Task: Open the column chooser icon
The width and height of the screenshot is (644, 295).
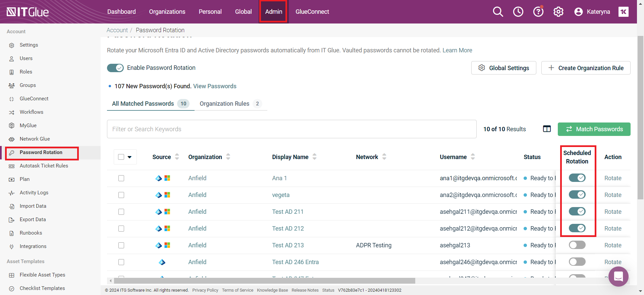Action: pos(547,129)
